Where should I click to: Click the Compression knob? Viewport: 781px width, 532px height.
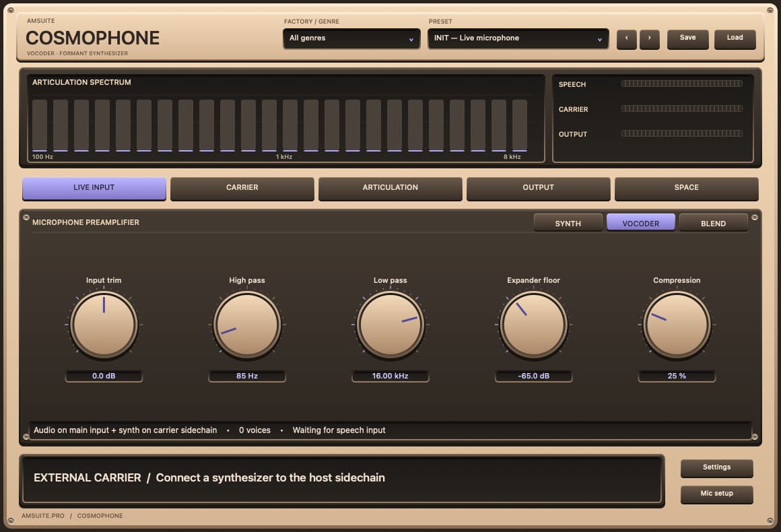click(677, 325)
